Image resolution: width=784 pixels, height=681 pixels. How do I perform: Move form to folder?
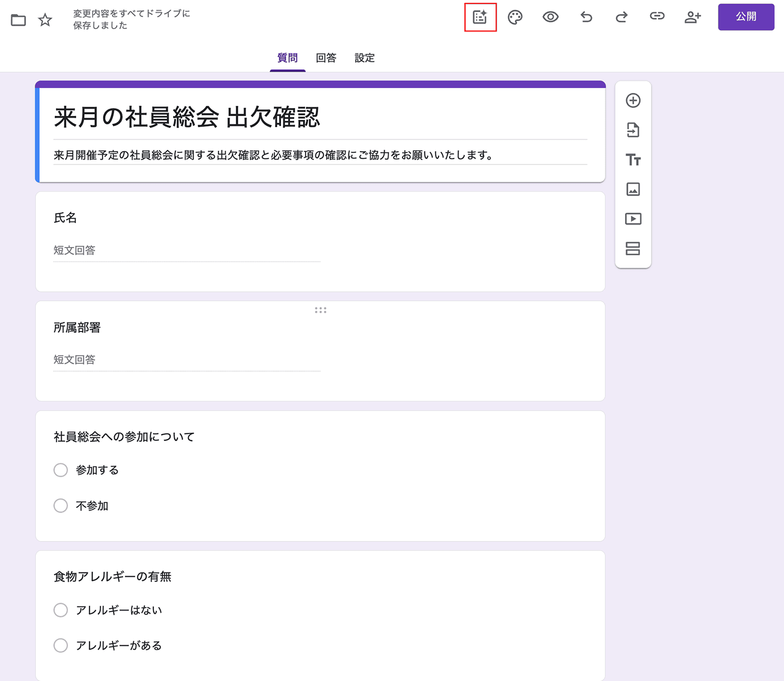pyautogui.click(x=18, y=20)
